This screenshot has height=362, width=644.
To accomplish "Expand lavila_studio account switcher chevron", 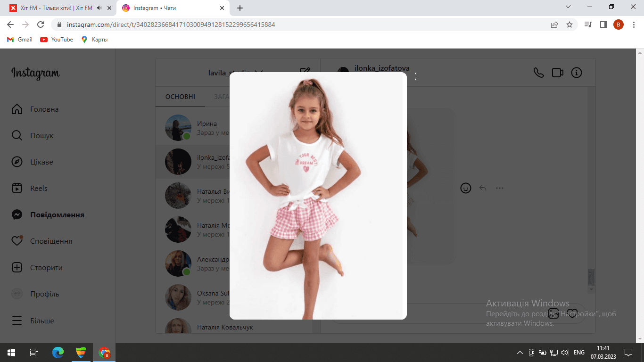I will click(x=258, y=73).
